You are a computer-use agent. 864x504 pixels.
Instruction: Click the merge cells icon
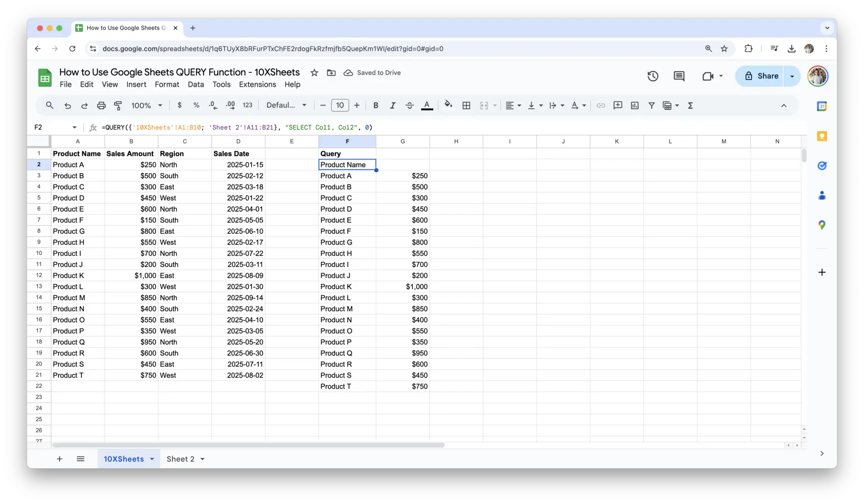tap(484, 105)
